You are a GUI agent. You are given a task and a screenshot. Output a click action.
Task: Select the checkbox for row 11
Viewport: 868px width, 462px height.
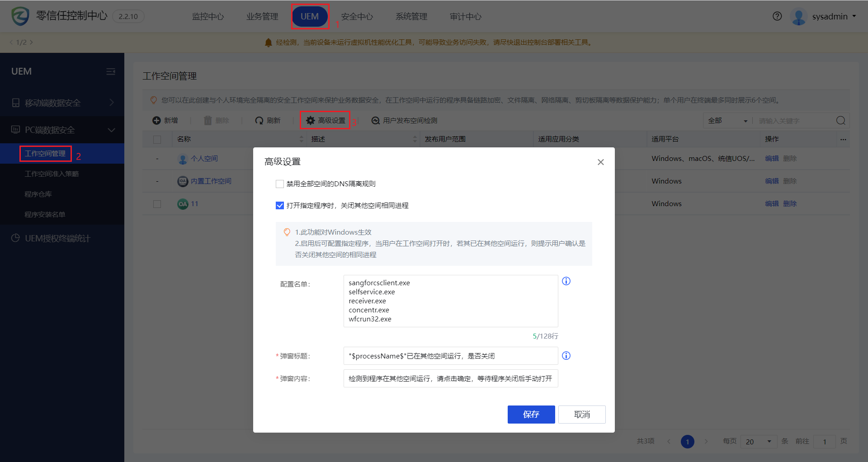pos(157,204)
